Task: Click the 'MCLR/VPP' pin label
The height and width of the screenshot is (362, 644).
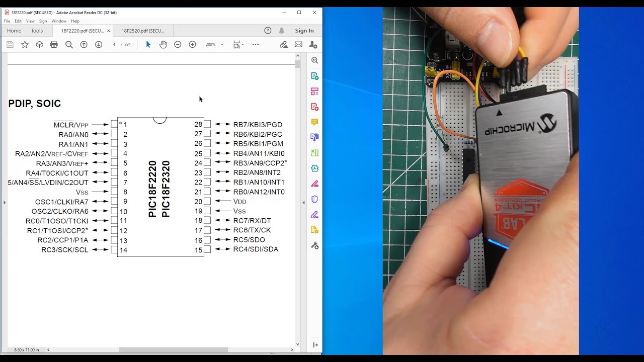Action: click(71, 125)
